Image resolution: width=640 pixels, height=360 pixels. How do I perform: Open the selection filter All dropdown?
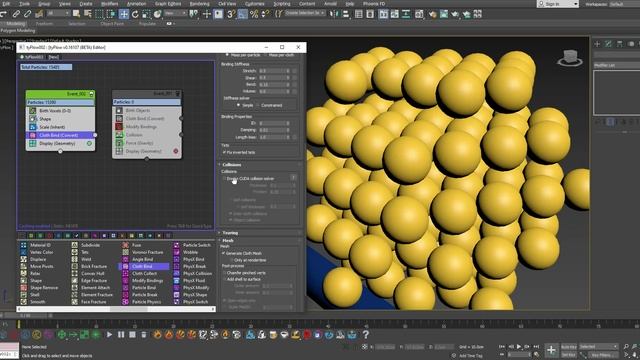(x=58, y=14)
